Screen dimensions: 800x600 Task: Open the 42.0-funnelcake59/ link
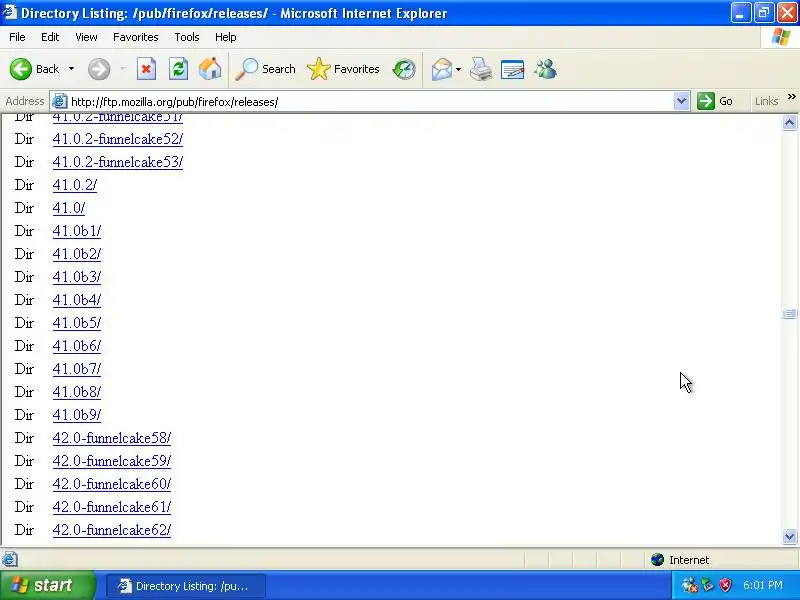pyautogui.click(x=112, y=461)
